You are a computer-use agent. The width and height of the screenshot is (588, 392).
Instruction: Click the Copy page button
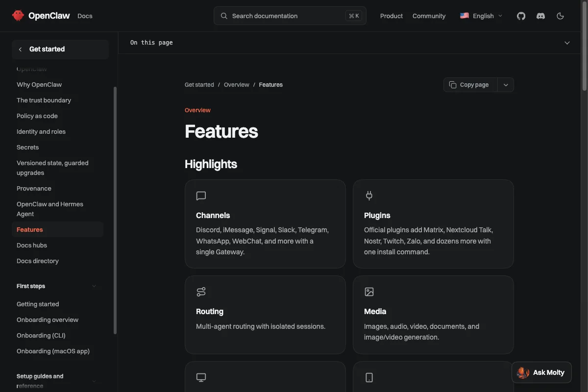pos(470,85)
